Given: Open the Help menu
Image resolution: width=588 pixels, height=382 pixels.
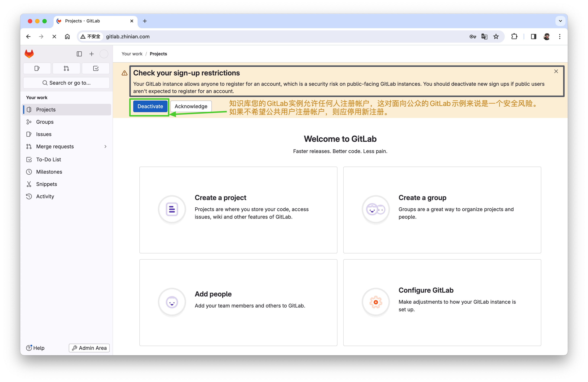Looking at the screenshot, I should click(35, 348).
